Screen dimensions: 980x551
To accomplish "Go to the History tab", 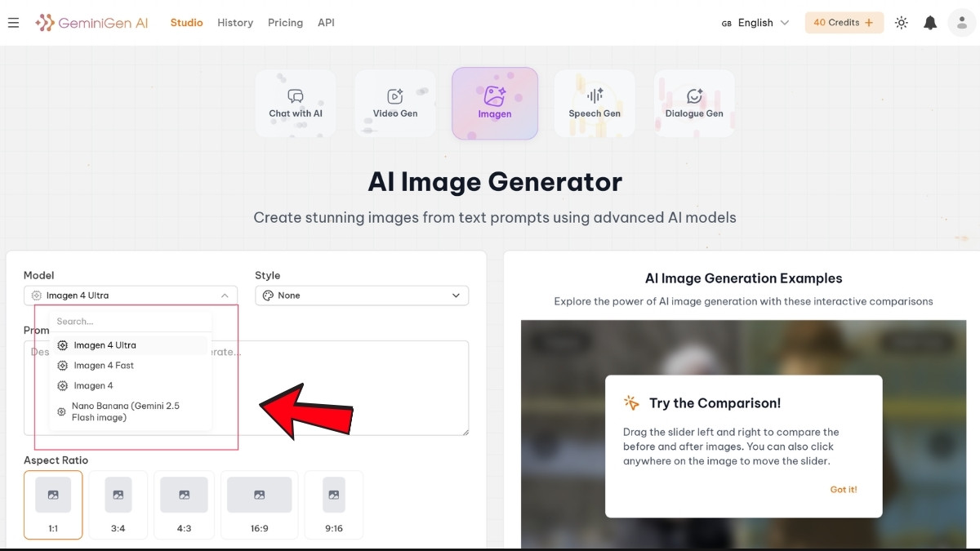I will coord(235,23).
